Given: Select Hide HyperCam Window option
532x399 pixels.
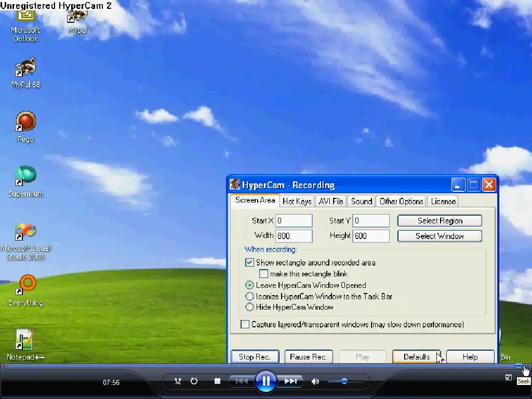Looking at the screenshot, I should pyautogui.click(x=249, y=307).
